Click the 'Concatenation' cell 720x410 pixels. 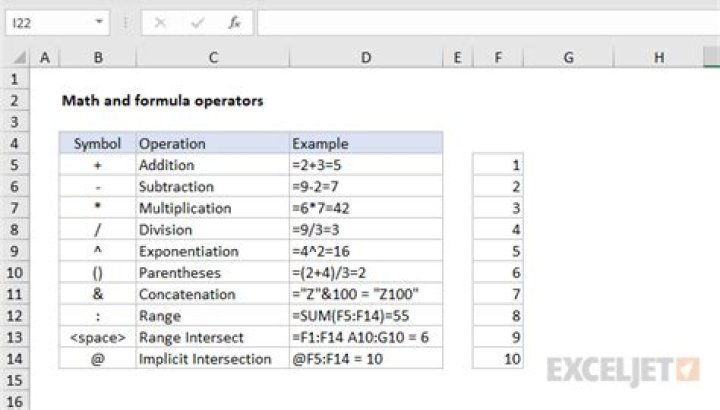pos(213,294)
